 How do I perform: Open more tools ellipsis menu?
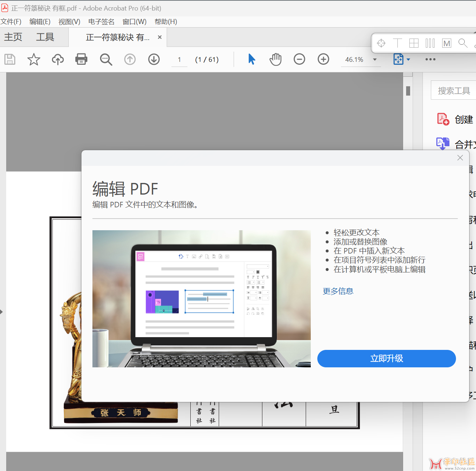point(431,59)
